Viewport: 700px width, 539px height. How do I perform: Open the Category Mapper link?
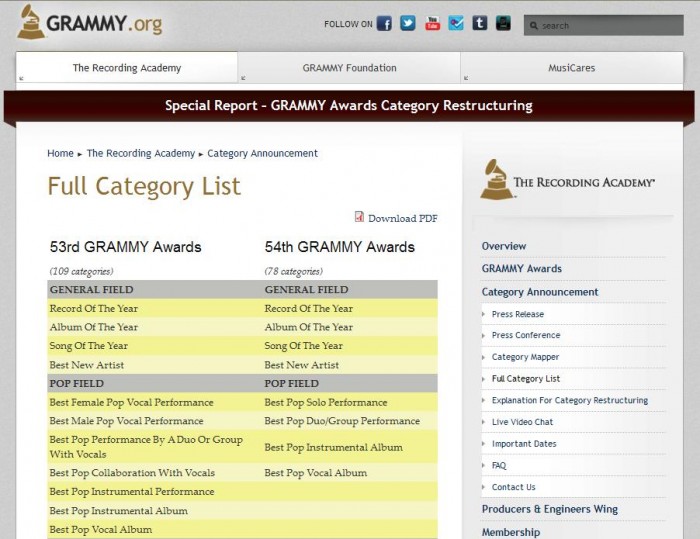coord(525,357)
